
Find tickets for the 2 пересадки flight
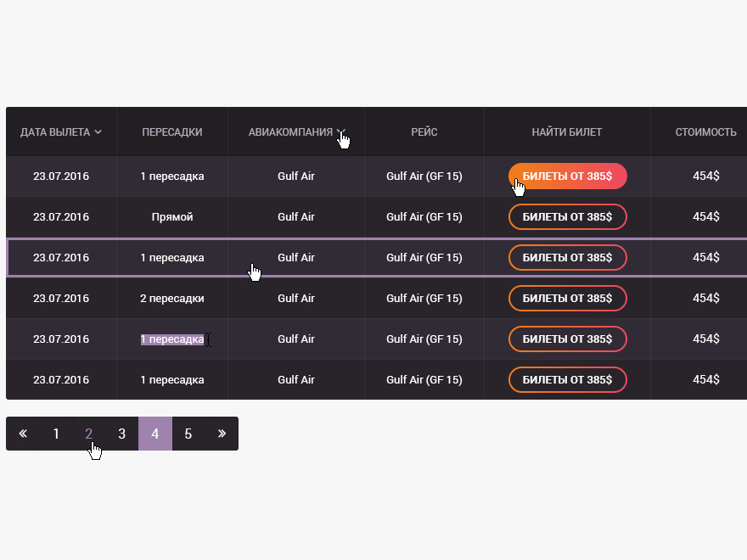pyautogui.click(x=567, y=299)
